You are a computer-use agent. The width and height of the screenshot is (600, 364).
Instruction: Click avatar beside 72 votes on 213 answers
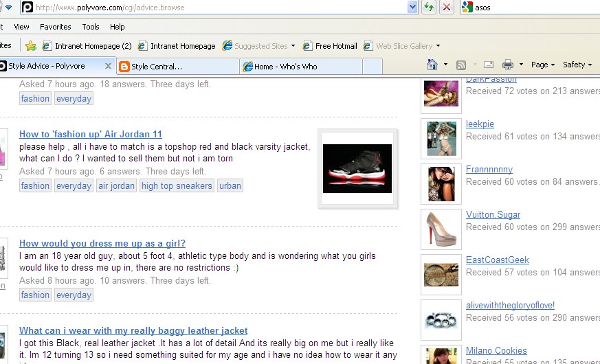[x=441, y=94]
